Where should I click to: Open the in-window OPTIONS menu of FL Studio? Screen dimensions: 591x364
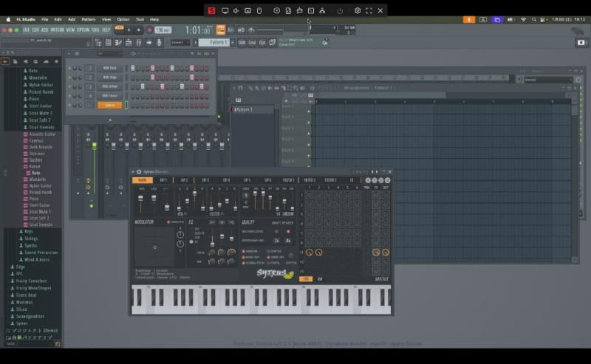[83, 30]
